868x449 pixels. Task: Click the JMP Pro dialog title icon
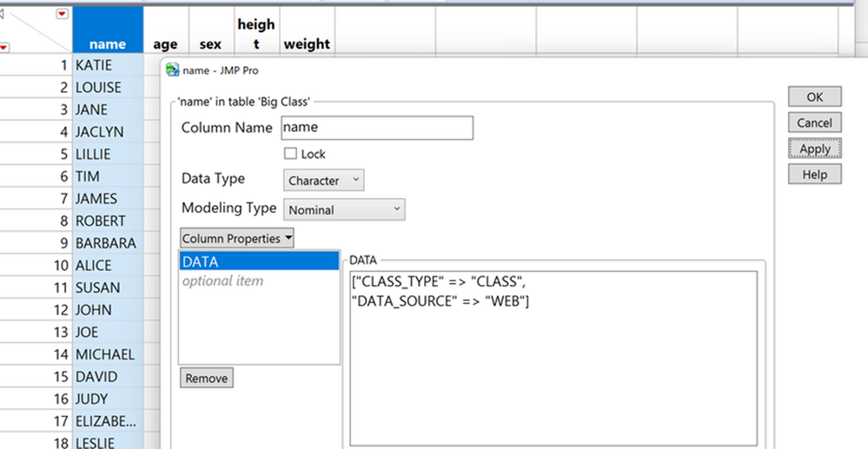pos(173,70)
